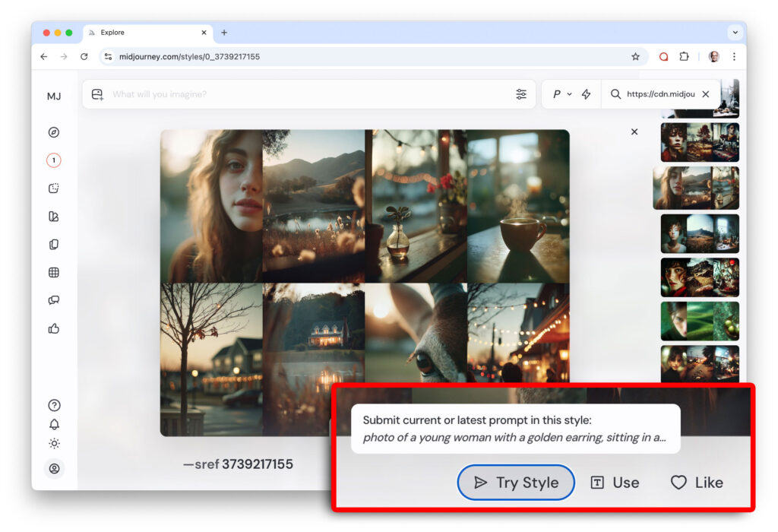Click the notifications bell icon
The image size is (778, 532).
pyautogui.click(x=54, y=424)
